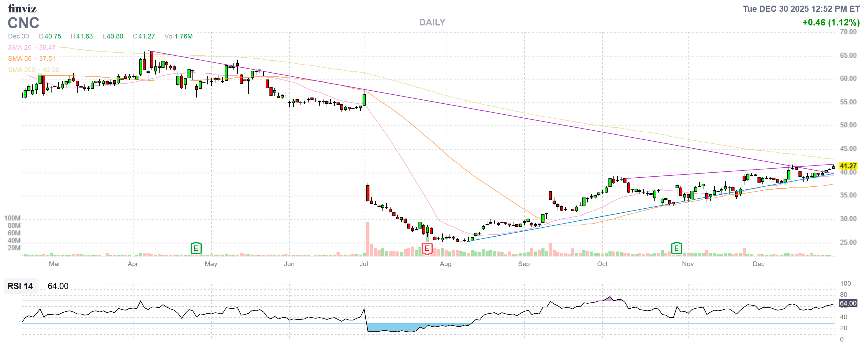Screen dimensions: 868x349
Task: Click the Vol 1.76M readout
Action: pyautogui.click(x=178, y=36)
